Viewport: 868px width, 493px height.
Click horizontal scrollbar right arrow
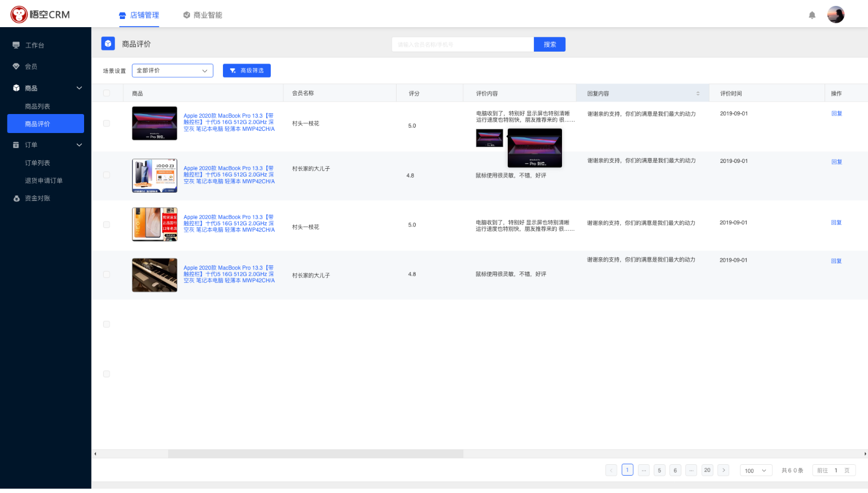click(865, 454)
